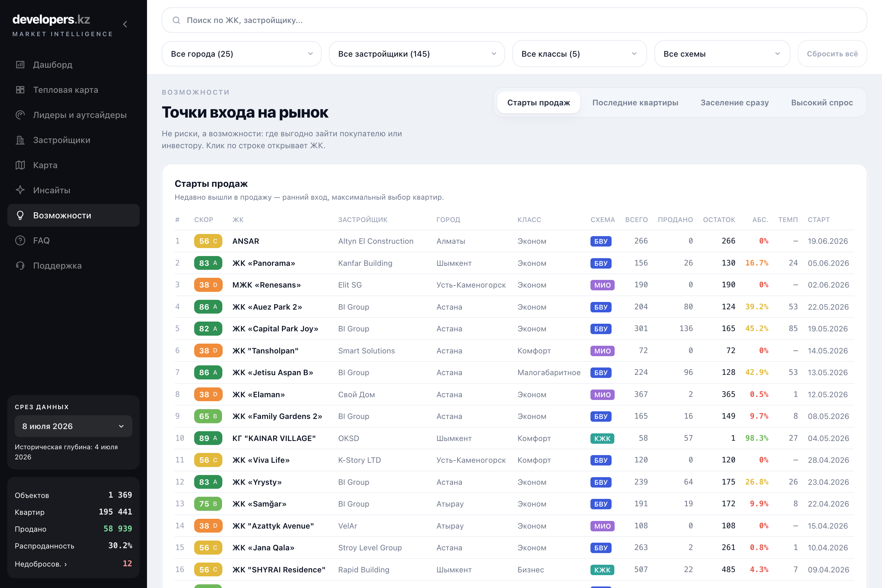Viewport: 882px width, 588px height.
Task: Switch to the Последние квартиры tab
Action: tap(635, 102)
